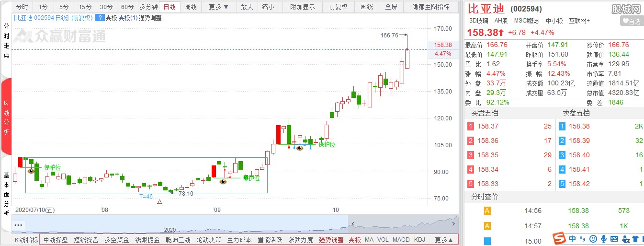
Task: Click the eye marker near July 保护位
Action: pos(31,171)
